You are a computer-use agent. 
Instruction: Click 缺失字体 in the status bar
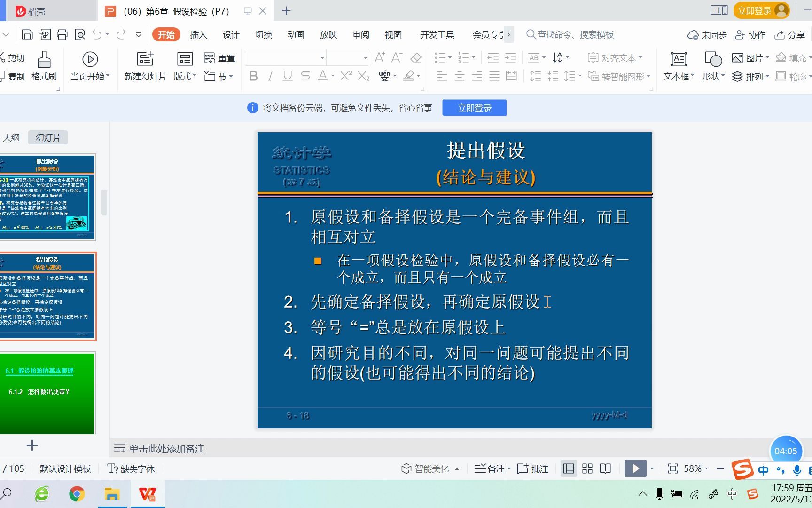tap(132, 468)
